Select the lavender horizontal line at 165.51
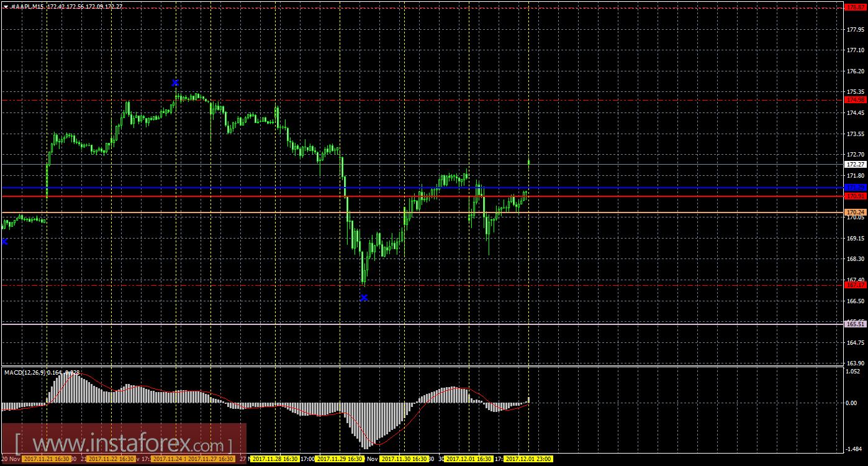 click(422, 324)
